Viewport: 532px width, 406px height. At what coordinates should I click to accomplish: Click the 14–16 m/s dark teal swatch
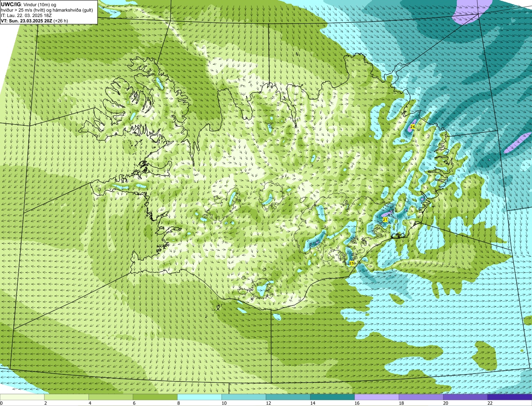click(x=332, y=397)
